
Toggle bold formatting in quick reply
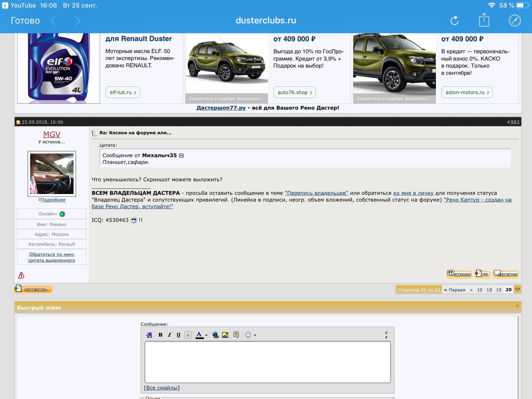click(x=160, y=335)
